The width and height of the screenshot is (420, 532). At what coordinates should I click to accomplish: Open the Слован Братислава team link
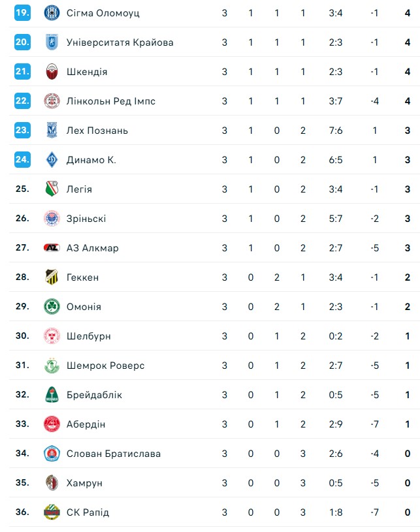pos(113,454)
